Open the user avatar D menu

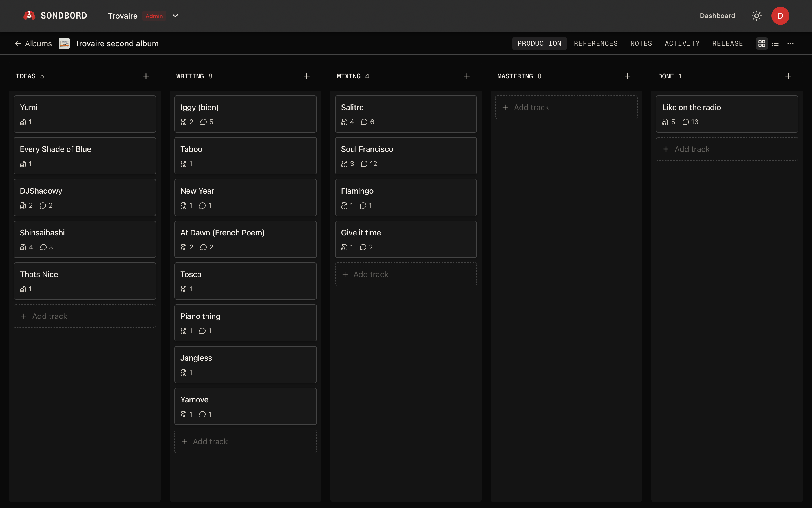(x=780, y=16)
